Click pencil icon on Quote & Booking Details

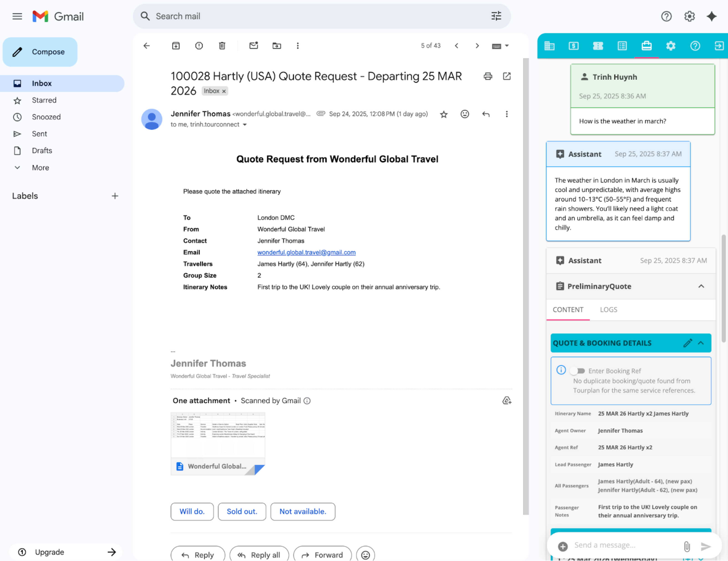click(x=687, y=343)
